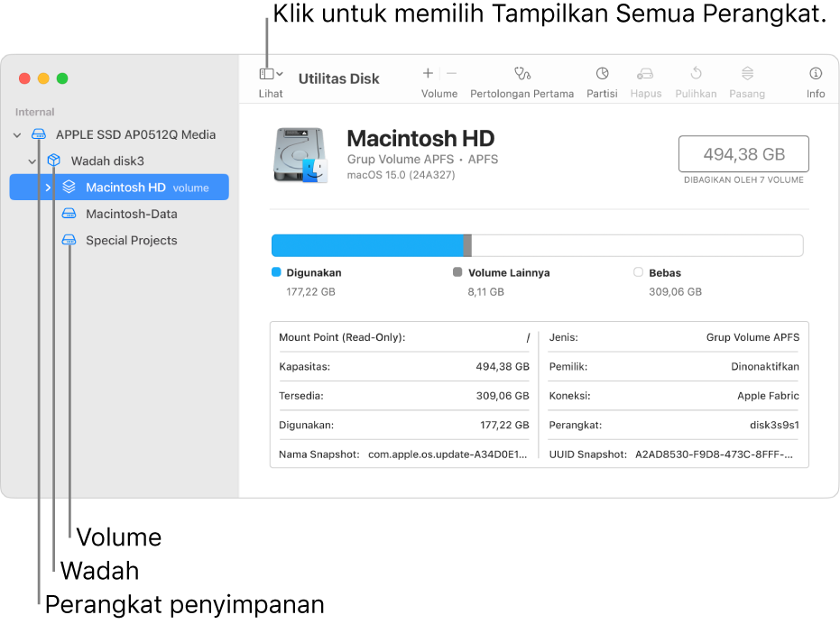Click the Kapasitas 494,38 GB row
Viewport: 840px width, 624px height.
click(404, 366)
